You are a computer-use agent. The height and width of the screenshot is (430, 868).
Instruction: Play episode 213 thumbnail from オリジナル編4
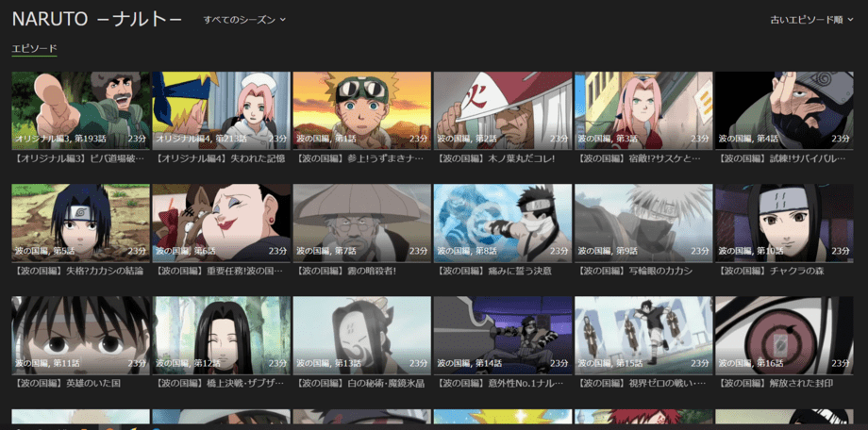click(222, 110)
